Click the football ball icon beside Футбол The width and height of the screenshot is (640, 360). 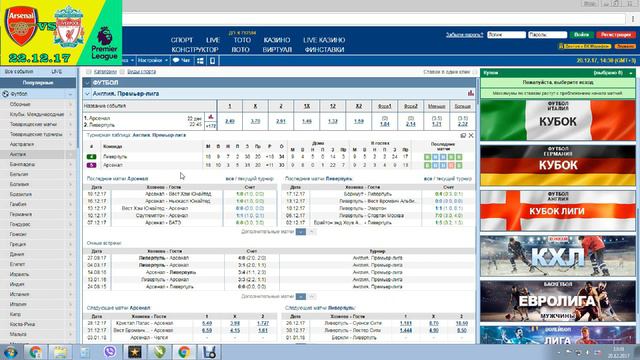[x=5, y=94]
